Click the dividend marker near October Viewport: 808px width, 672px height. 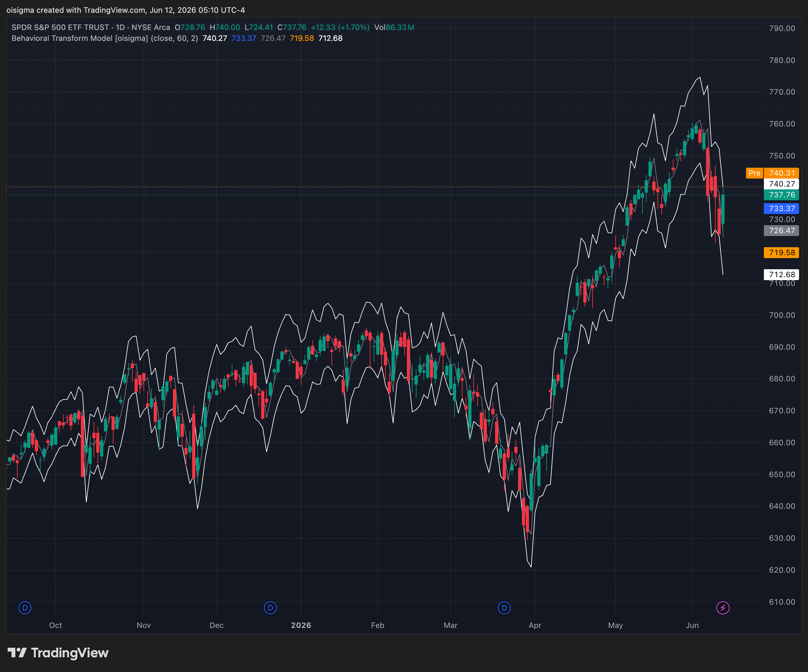(25, 608)
